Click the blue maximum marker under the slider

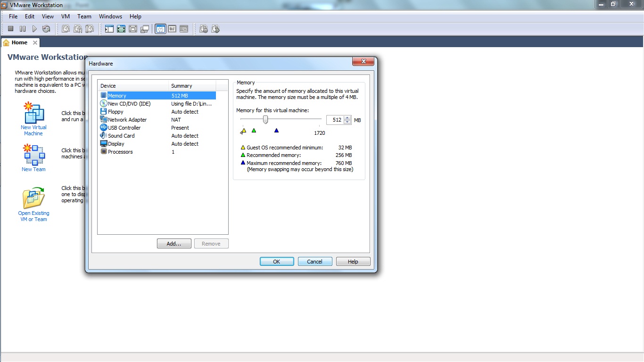tap(276, 131)
